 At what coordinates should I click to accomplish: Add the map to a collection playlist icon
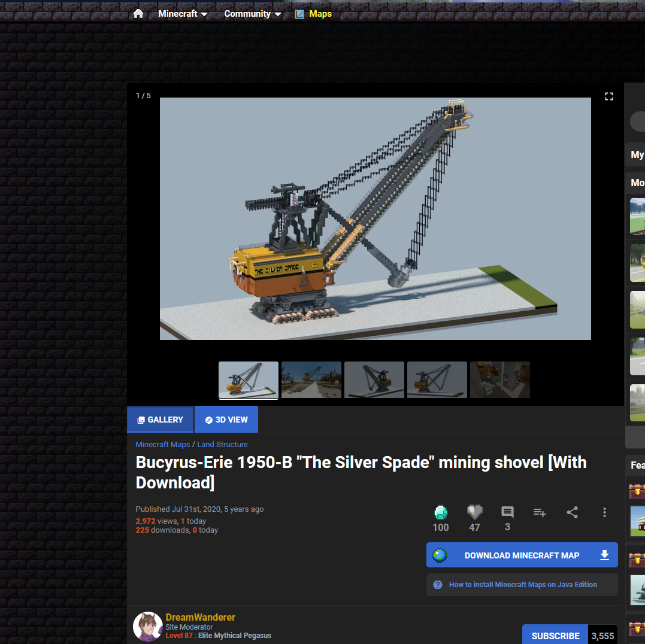pos(540,513)
